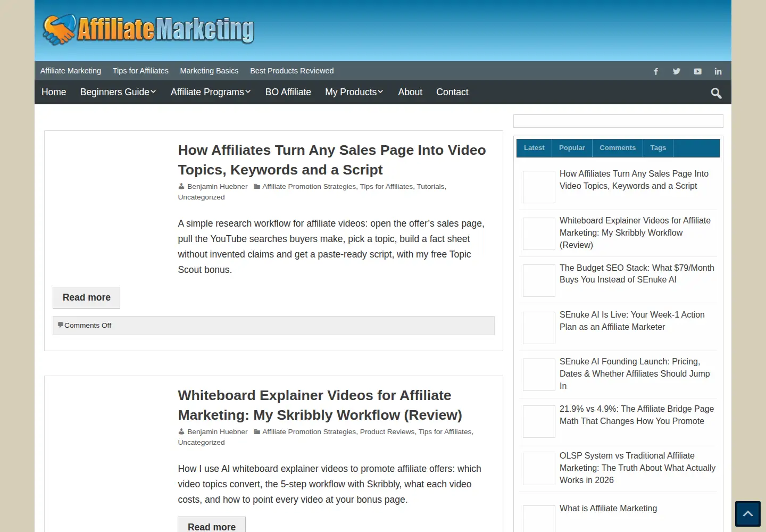Open Best Products Reviewed link
The height and width of the screenshot is (532, 766).
pyautogui.click(x=292, y=71)
